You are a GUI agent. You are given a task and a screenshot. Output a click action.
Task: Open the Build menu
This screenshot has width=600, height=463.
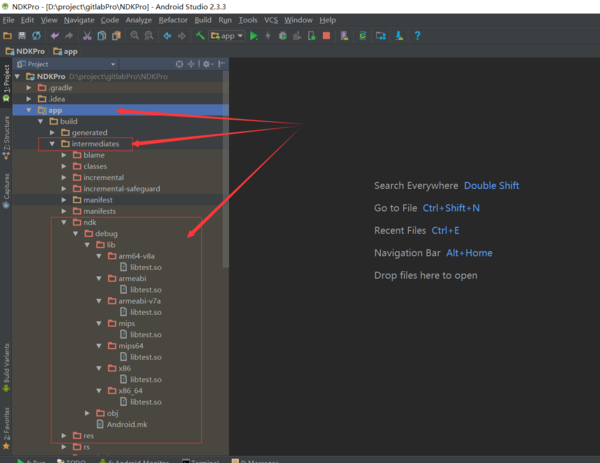pos(203,20)
